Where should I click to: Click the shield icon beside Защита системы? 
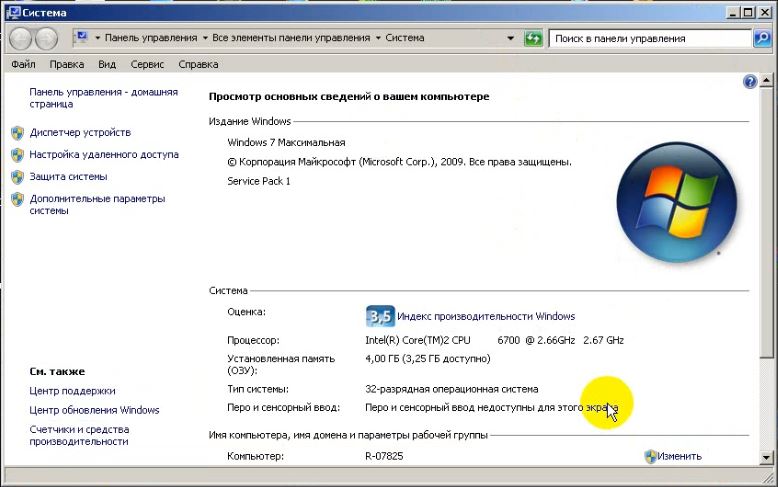click(17, 176)
